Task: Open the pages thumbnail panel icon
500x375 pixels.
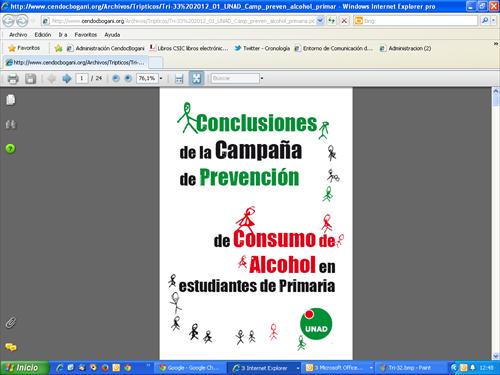Action: pos(11,100)
